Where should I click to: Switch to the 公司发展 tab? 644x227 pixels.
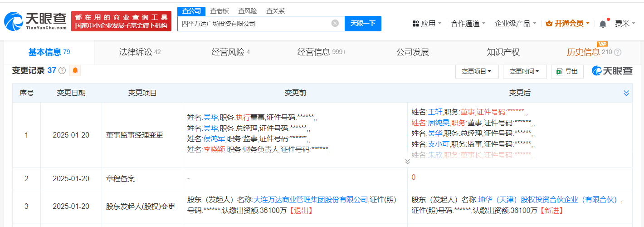(x=412, y=52)
